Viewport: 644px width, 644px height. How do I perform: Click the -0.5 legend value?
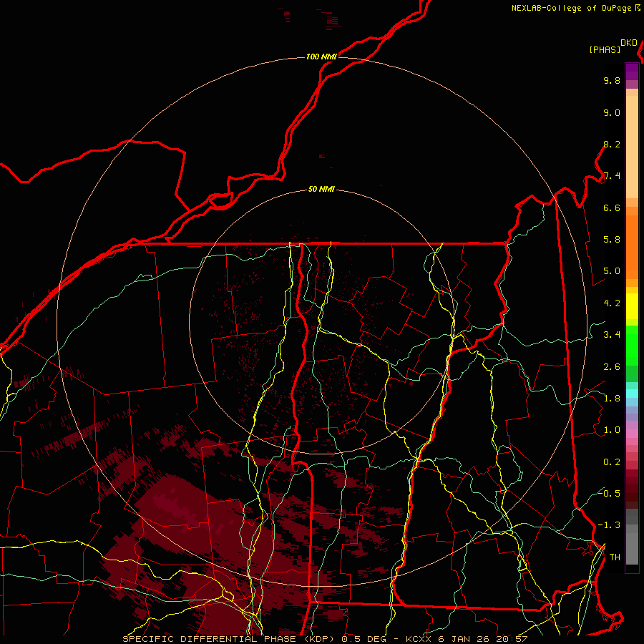tap(609, 493)
